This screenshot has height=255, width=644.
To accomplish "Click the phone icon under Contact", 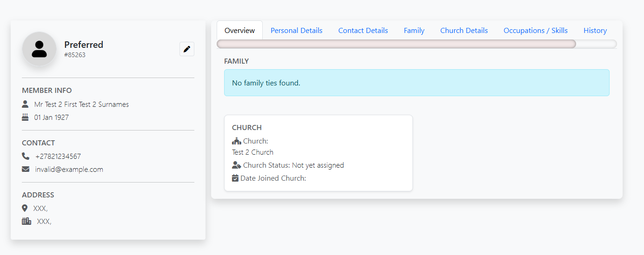I will (26, 156).
